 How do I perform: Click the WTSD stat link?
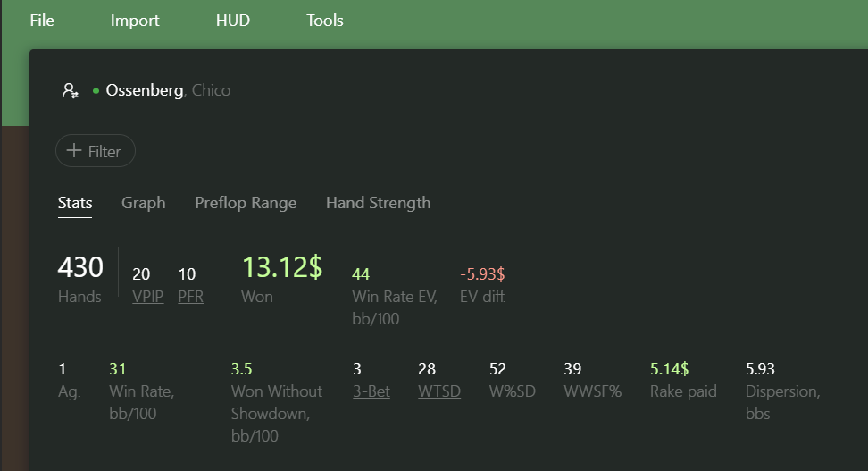click(439, 391)
